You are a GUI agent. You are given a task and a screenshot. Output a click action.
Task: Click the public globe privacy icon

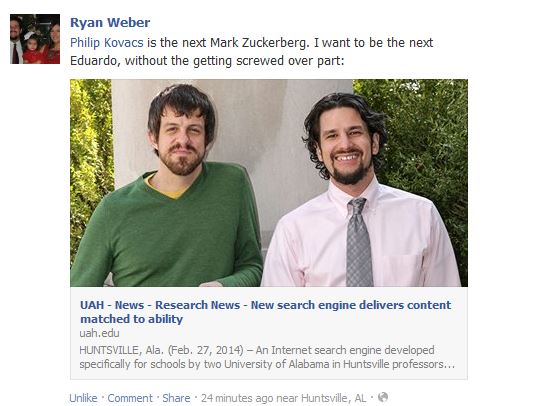click(x=383, y=397)
